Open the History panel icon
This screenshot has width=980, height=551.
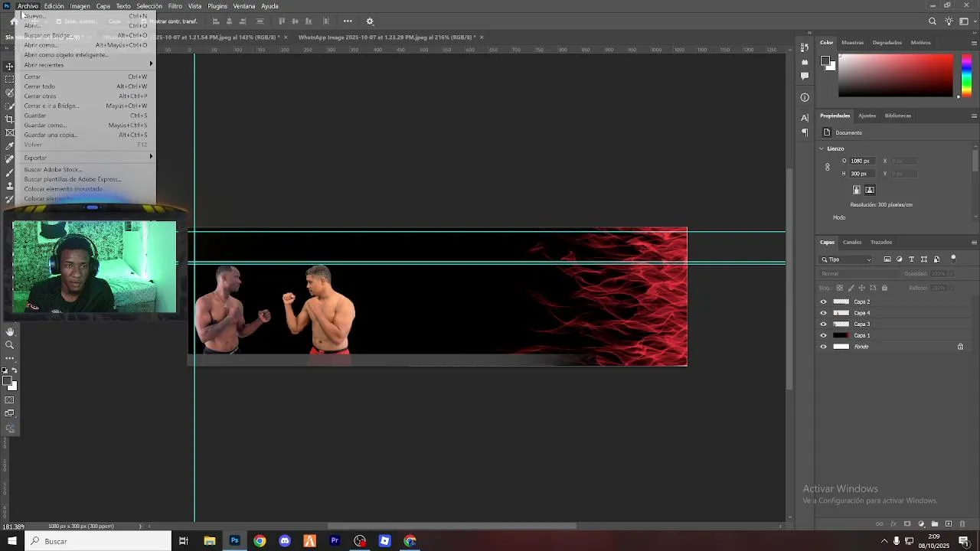tap(805, 48)
